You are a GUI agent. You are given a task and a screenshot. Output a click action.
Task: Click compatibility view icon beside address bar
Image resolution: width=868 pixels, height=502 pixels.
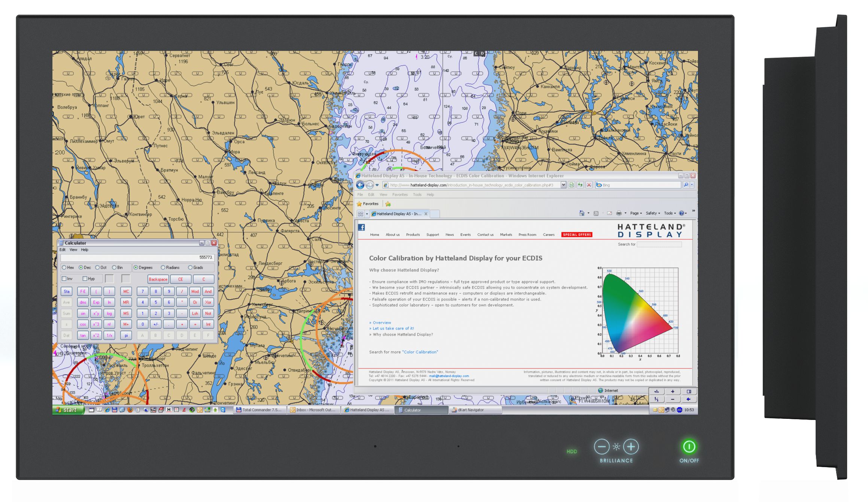tap(571, 185)
